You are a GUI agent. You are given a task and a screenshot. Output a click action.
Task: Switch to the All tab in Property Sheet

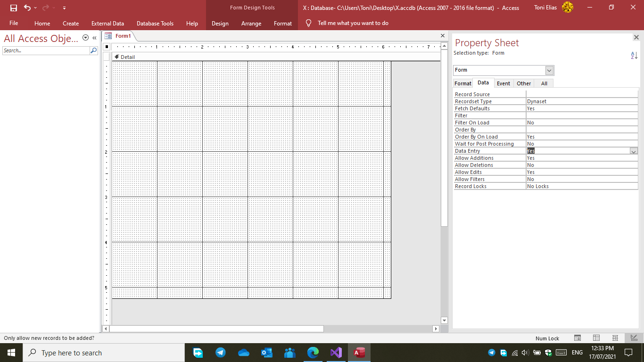pyautogui.click(x=544, y=83)
